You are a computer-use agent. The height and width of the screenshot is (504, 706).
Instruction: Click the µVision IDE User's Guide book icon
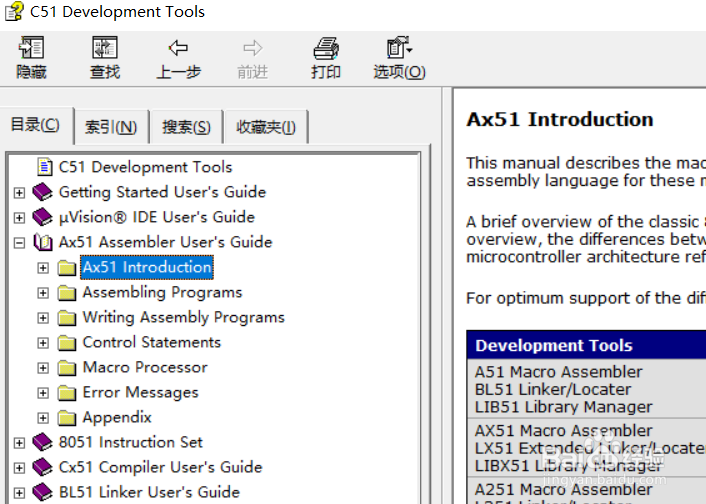(42, 217)
